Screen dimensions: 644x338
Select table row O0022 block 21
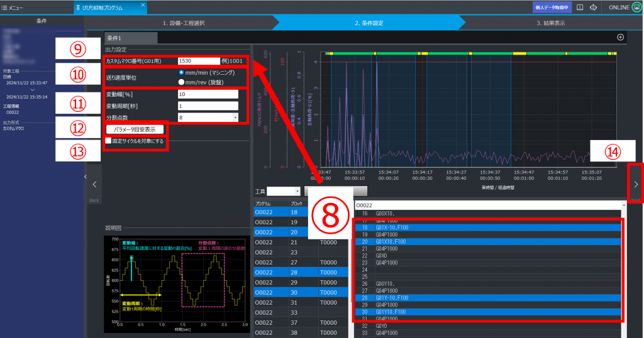(301, 243)
